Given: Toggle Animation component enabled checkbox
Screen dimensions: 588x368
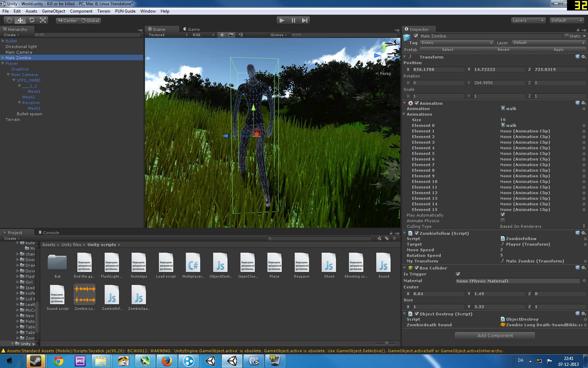Looking at the screenshot, I should pos(416,103).
